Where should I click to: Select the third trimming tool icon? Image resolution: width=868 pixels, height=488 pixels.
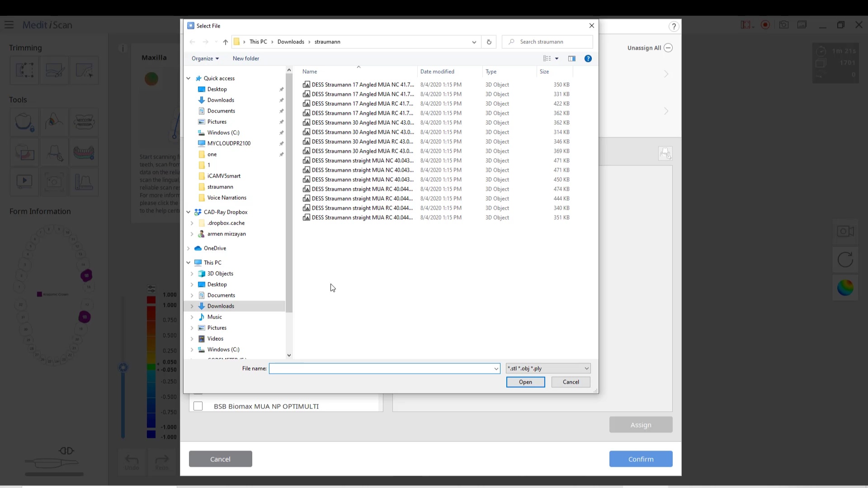[84, 70]
